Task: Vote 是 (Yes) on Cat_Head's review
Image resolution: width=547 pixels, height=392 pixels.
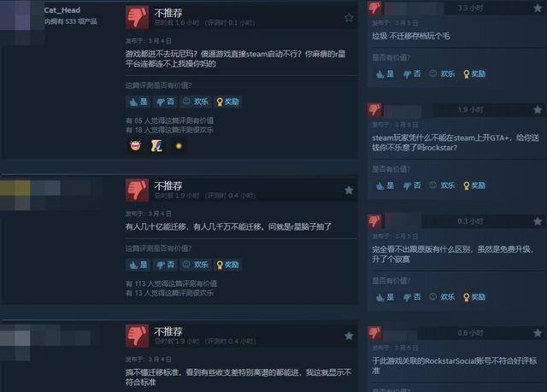Action: point(138,102)
